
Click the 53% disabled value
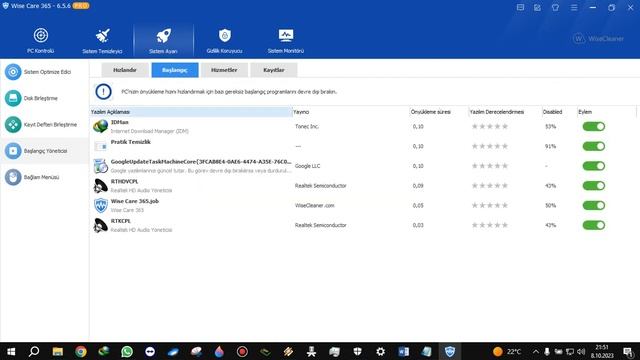(551, 127)
